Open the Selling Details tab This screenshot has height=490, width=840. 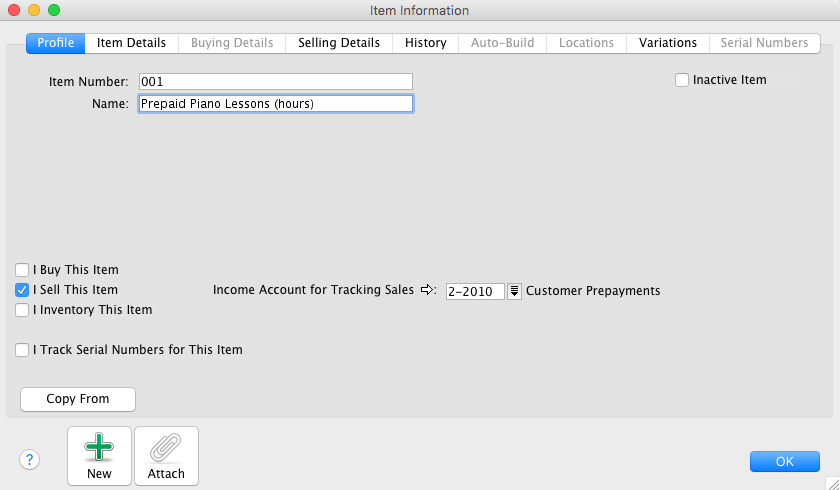pos(339,43)
